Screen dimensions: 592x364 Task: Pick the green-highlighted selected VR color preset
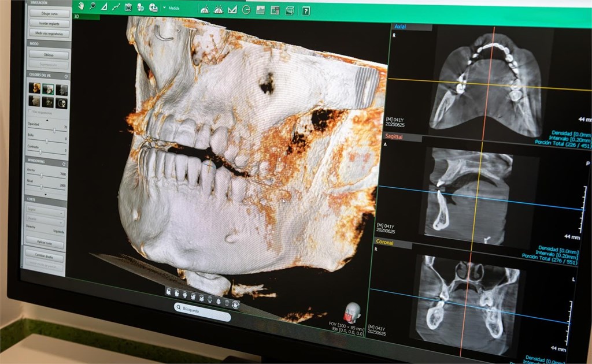(x=48, y=89)
